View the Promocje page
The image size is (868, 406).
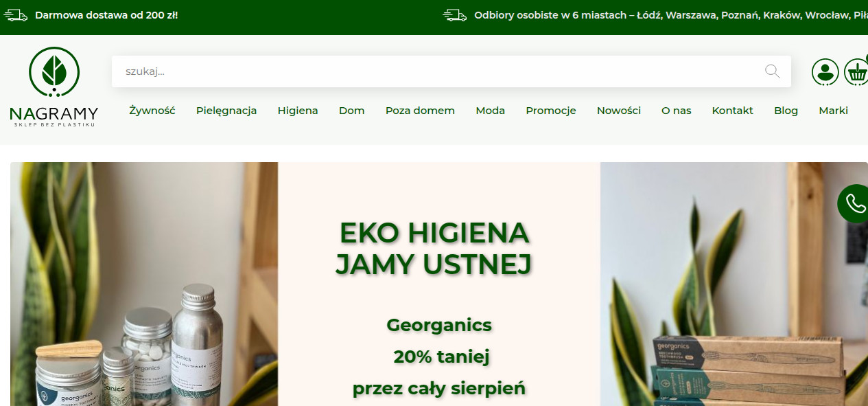(551, 111)
